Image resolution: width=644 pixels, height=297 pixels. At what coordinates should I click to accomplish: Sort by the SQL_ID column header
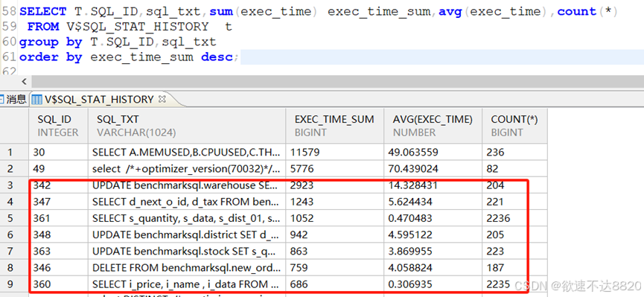[58, 126]
